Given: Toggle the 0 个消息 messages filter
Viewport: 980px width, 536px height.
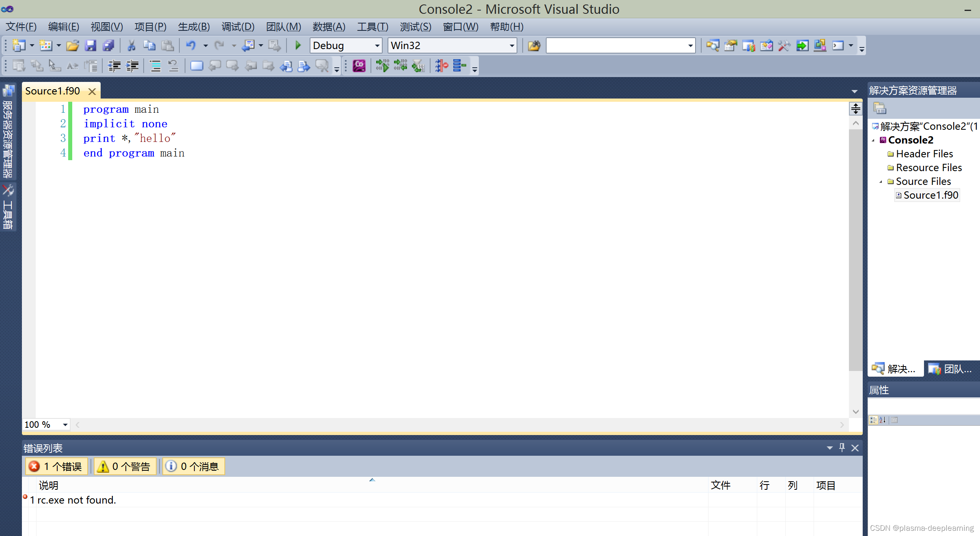Looking at the screenshot, I should click(x=194, y=466).
